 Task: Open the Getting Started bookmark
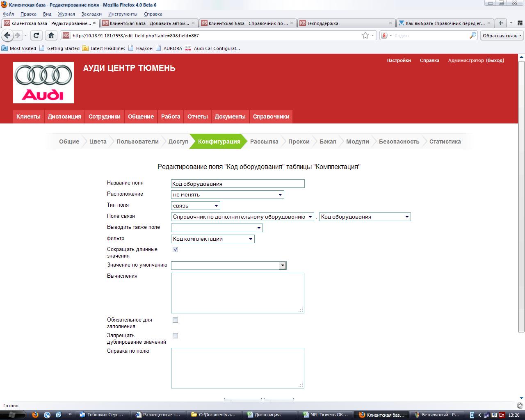pos(59,48)
